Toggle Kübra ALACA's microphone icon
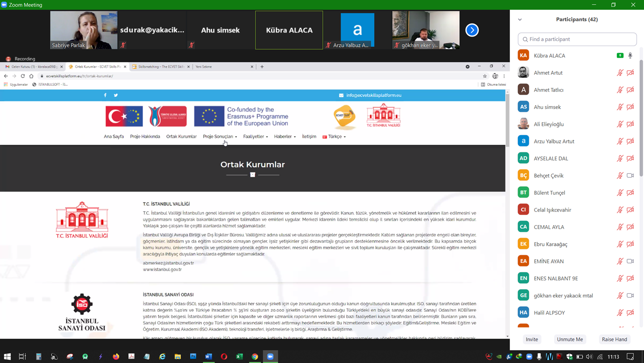The width and height of the screenshot is (644, 363). coord(630,55)
